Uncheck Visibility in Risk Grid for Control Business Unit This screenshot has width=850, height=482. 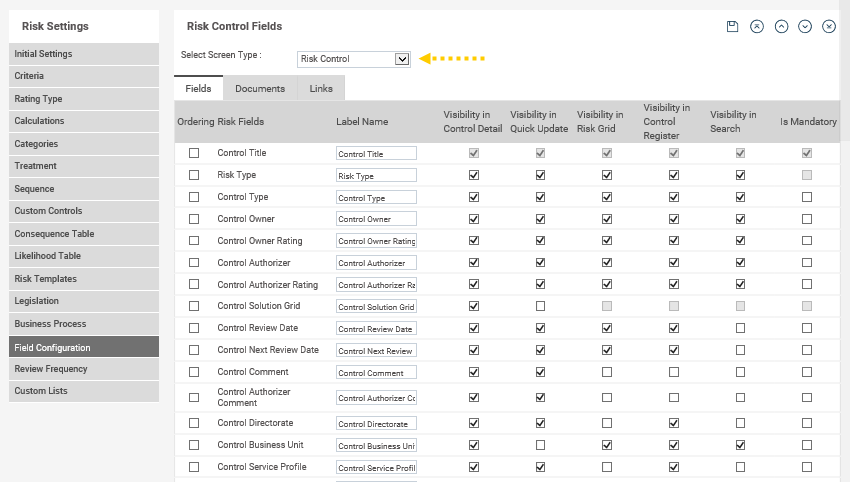pos(607,445)
